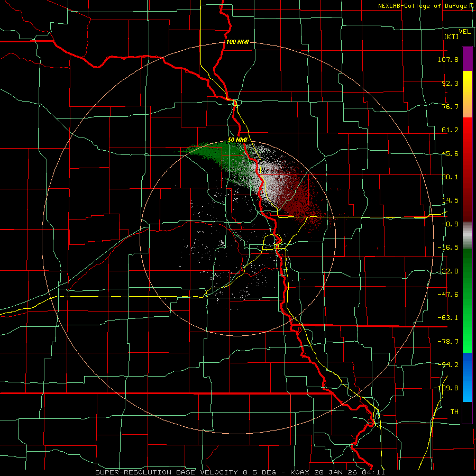The image size is (476, 476).
Task: Select the 92.3 scale value
Action: click(450, 83)
